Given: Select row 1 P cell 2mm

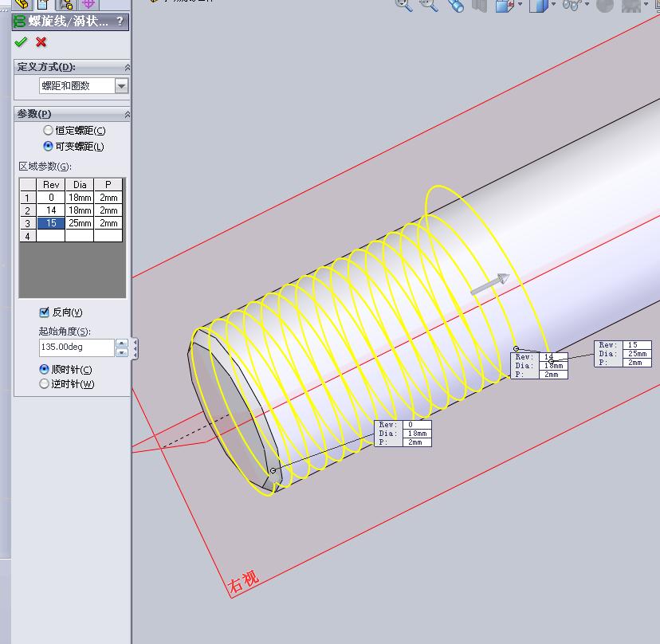Looking at the screenshot, I should click(108, 198).
